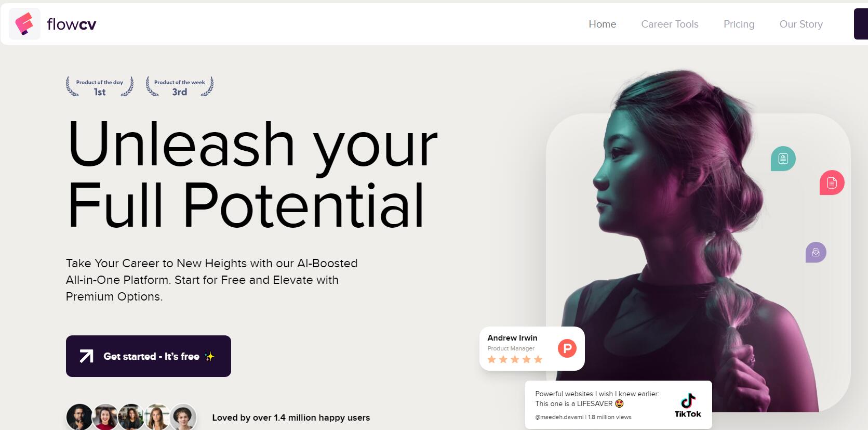Click the TikTok LIFESAVER testimonial text
868x430 pixels.
(597, 399)
